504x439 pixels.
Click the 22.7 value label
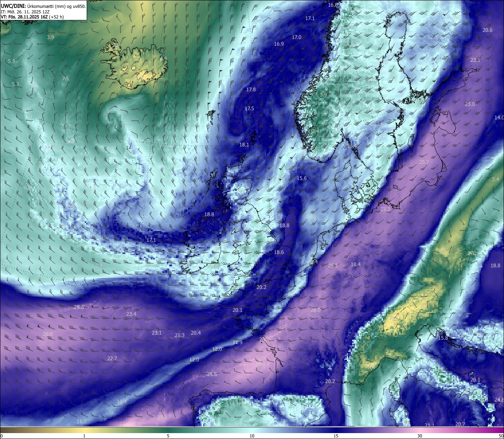pyautogui.click(x=112, y=359)
